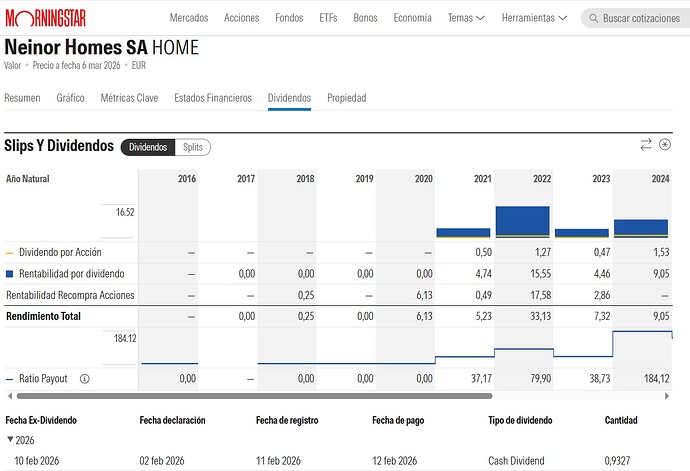Click the Fecha Ex-Dividendo column header
This screenshot has height=471, width=690.
point(41,420)
